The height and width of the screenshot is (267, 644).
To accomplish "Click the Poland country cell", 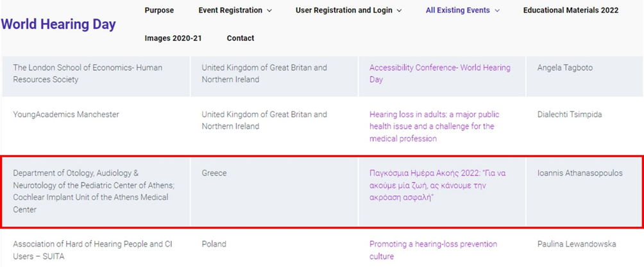I will (214, 244).
